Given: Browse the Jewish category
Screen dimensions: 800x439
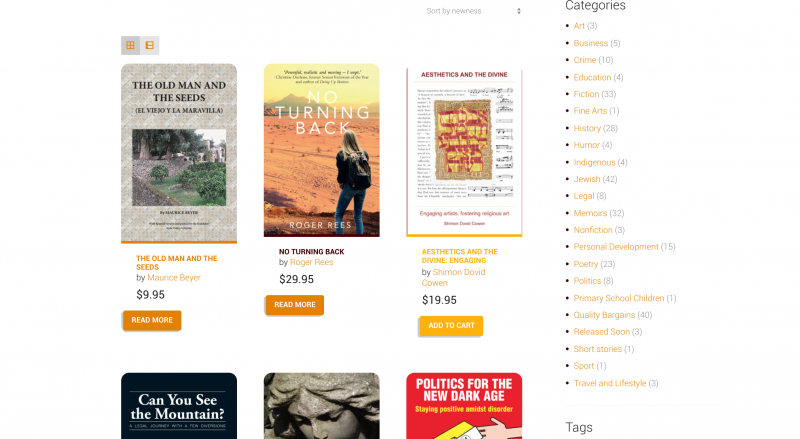Looking at the screenshot, I should click(587, 179).
